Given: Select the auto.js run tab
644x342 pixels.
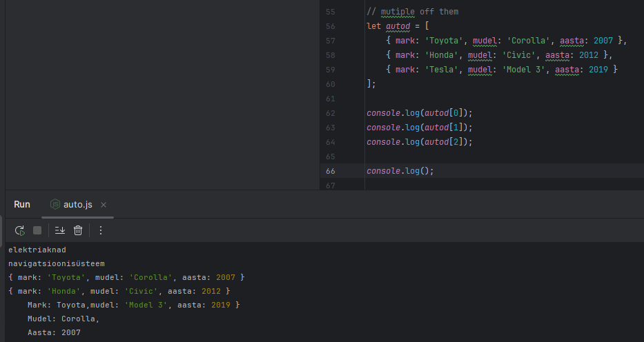Looking at the screenshot, I should tap(77, 205).
